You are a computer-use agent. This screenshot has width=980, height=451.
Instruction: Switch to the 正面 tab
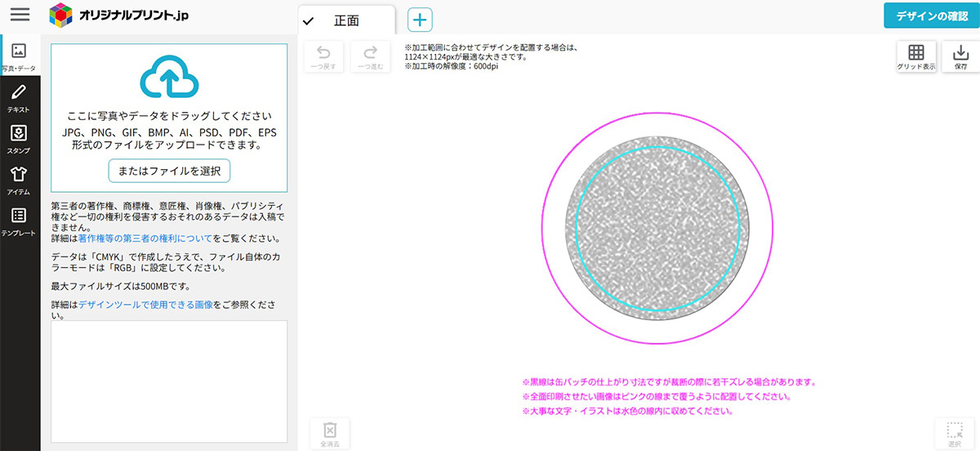click(x=346, y=20)
